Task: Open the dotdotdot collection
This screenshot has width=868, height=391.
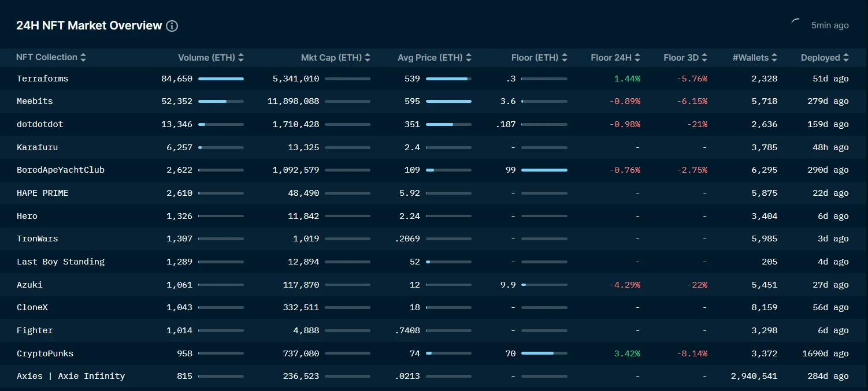Action: (40, 124)
